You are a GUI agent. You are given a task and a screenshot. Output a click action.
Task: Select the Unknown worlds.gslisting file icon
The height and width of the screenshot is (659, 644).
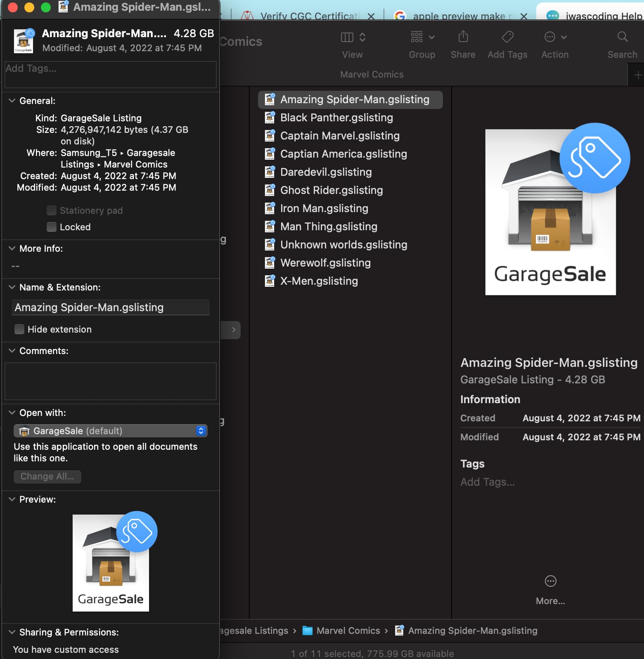270,245
